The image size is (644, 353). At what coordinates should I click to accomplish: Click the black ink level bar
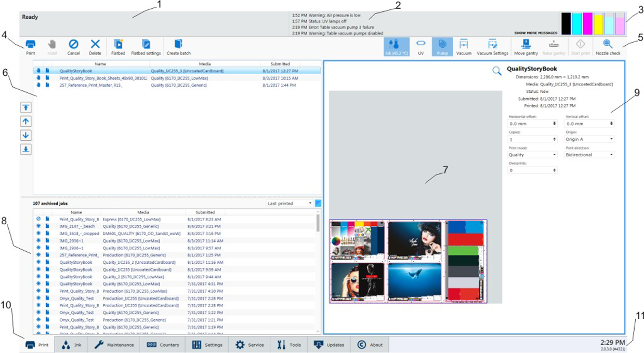click(x=566, y=24)
